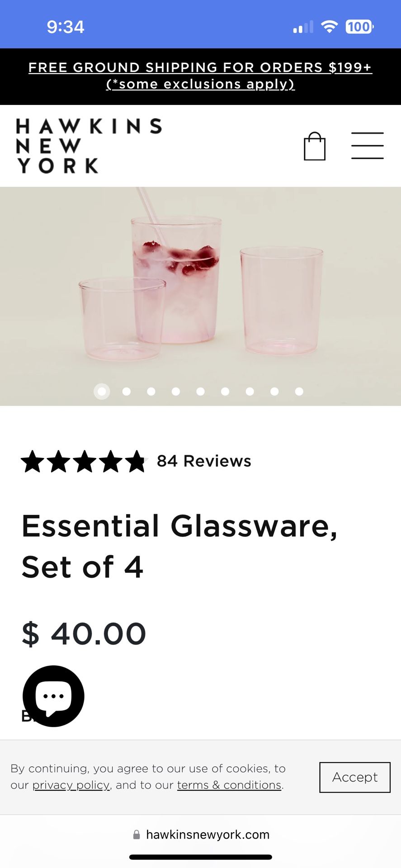Open the shopping bag cart icon
Viewport: 401px width, 868px height.
316,146
